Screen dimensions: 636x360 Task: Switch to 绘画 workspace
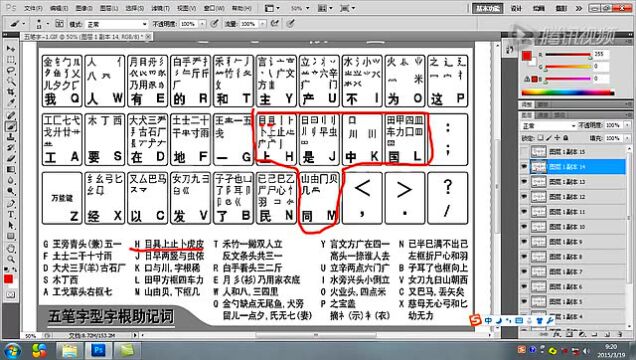point(539,8)
